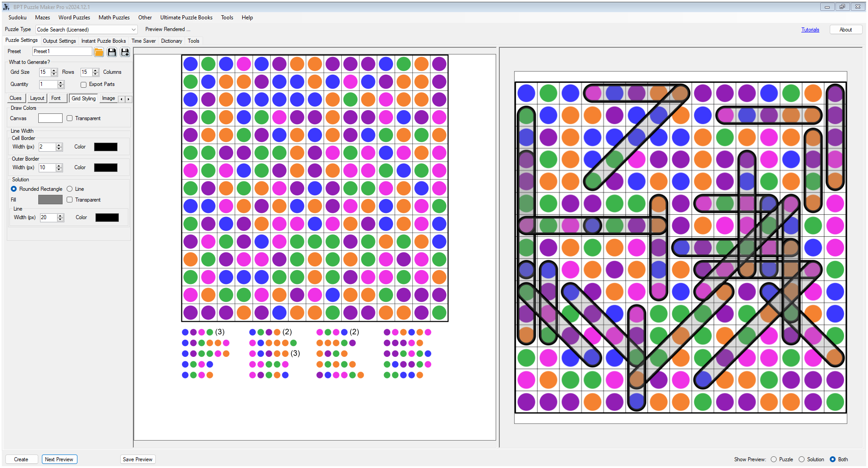The height and width of the screenshot is (468, 868).
Task: Increase Outer Border width using spinner arrows
Action: (59, 166)
